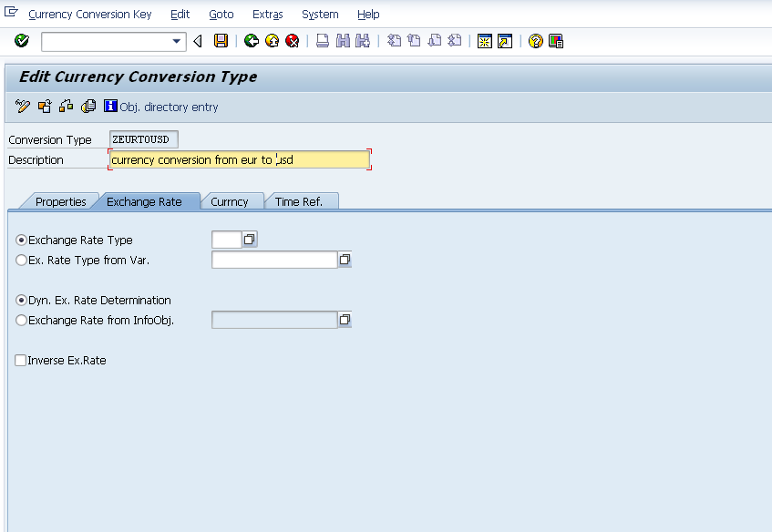Click Exchange Rate from InfoObj. field
The width and height of the screenshot is (772, 532).
pyautogui.click(x=274, y=320)
